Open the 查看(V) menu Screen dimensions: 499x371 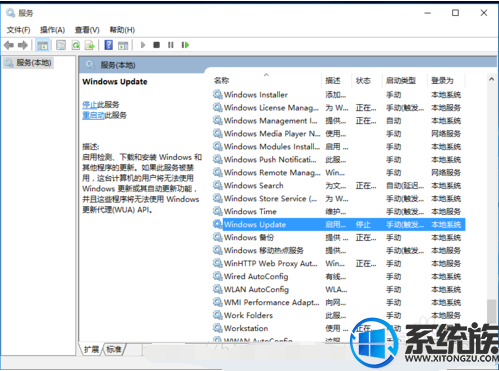[87, 30]
